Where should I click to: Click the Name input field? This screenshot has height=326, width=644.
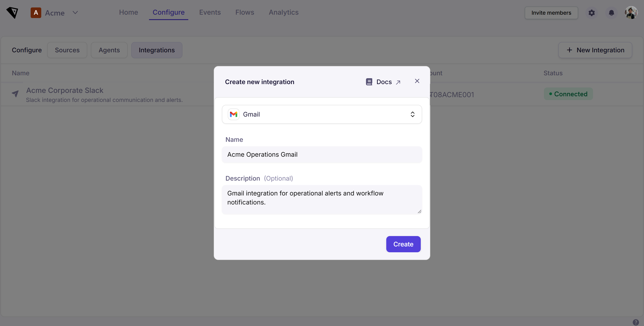coord(322,154)
